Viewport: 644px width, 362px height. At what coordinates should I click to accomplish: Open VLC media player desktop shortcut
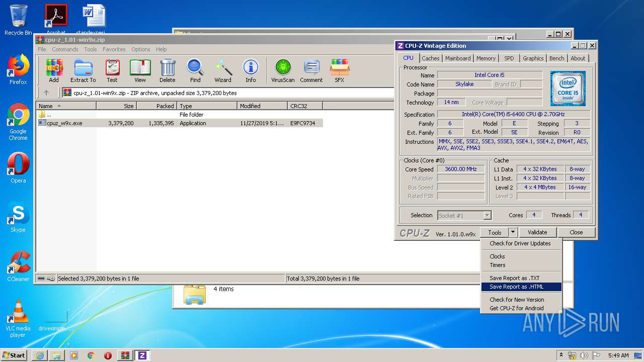click(18, 319)
